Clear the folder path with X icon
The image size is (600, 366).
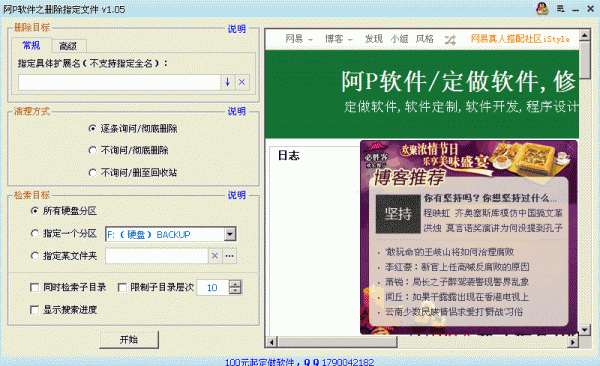(215, 256)
